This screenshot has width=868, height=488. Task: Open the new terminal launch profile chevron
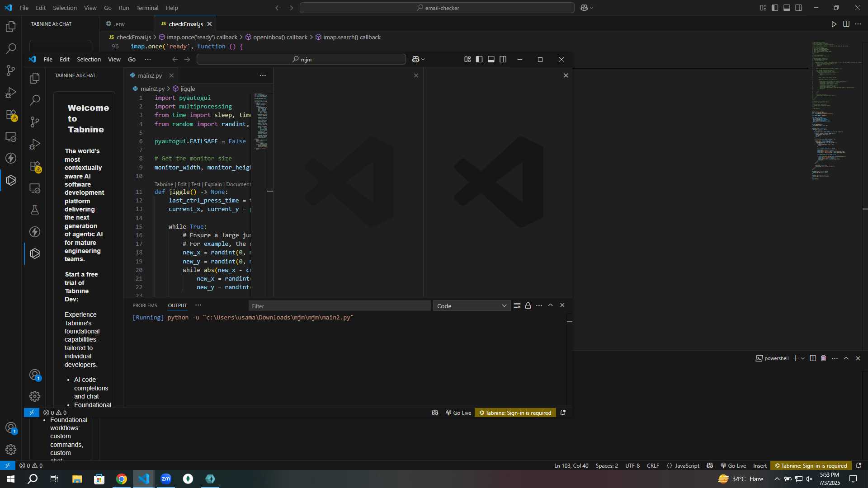coord(803,358)
